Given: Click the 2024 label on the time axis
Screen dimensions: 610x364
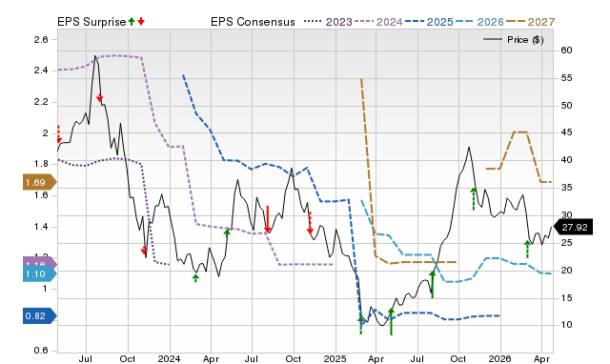Looking at the screenshot, I should pyautogui.click(x=170, y=358).
